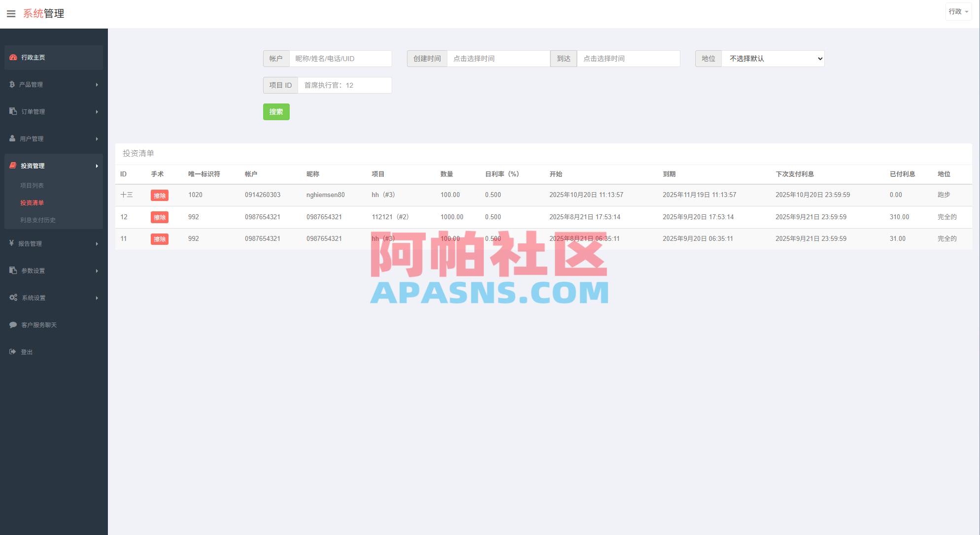
Task: Toggle the sidebar with the hamburger icon
Action: [x=11, y=13]
